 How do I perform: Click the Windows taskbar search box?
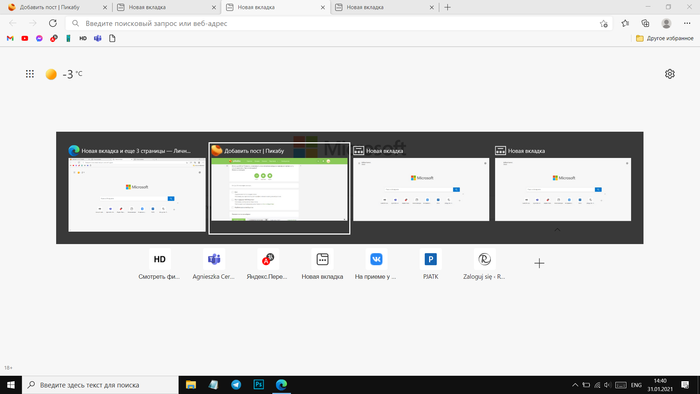coord(100,385)
